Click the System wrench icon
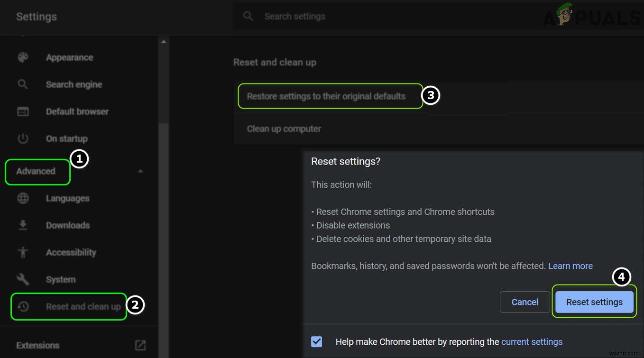The height and width of the screenshot is (358, 644). (23, 279)
